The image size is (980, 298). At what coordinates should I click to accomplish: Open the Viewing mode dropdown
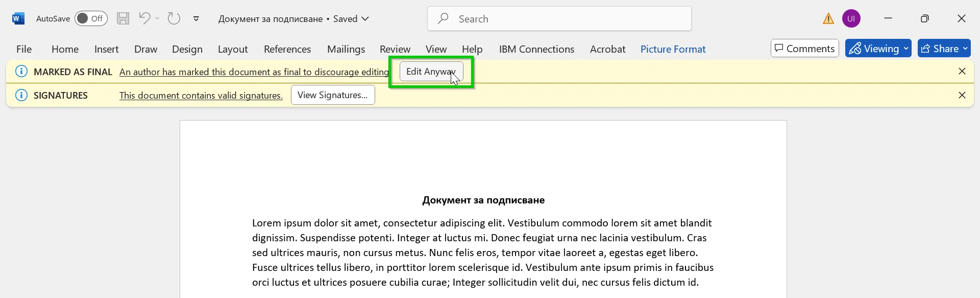878,49
